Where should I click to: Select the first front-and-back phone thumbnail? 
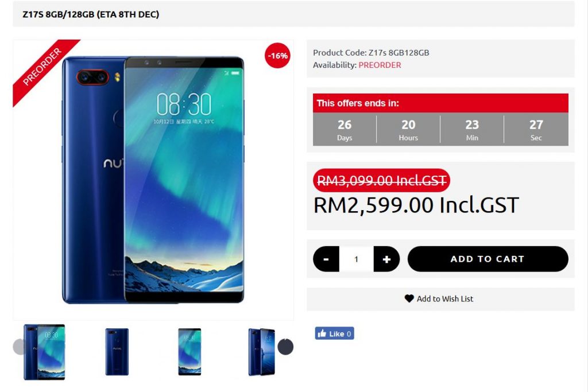[44, 352]
